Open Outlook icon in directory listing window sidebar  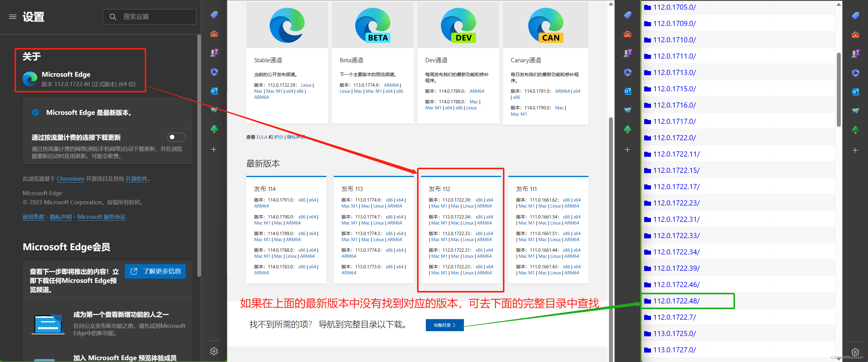(x=855, y=92)
